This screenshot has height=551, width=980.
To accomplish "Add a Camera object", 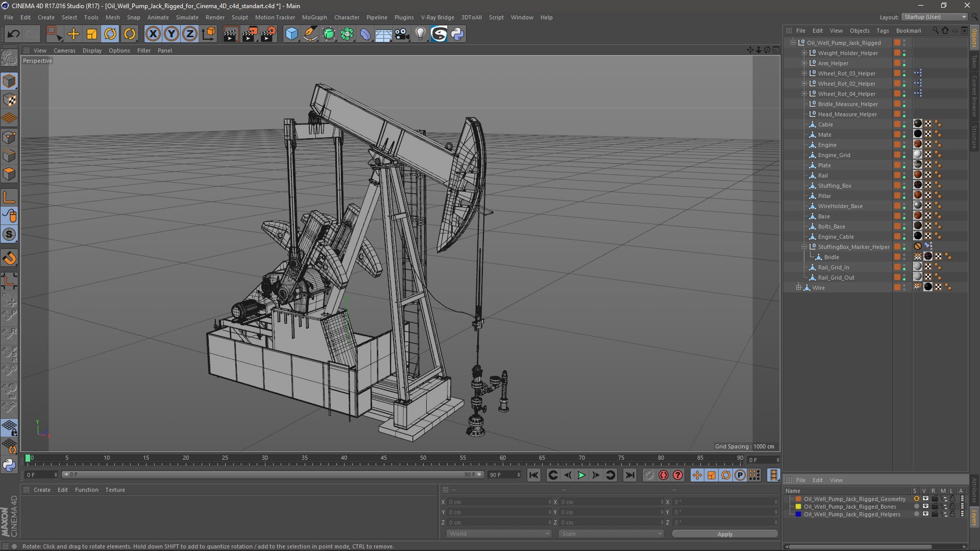I will (402, 34).
